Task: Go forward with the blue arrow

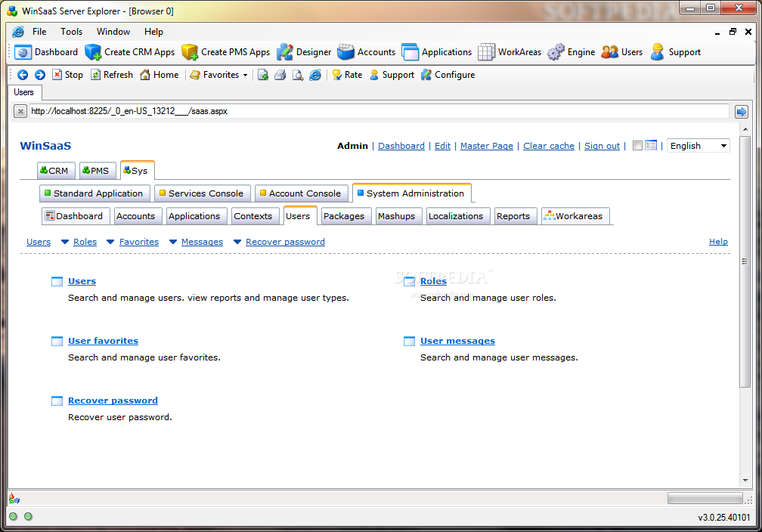Action: click(40, 75)
